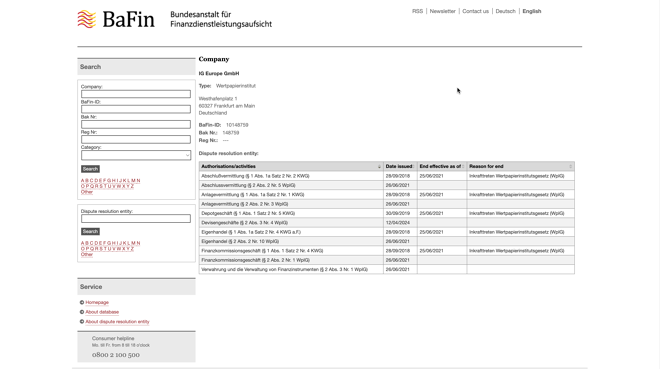
Task: Click the address line Westhafenplatz 1
Action: pyautogui.click(x=218, y=98)
